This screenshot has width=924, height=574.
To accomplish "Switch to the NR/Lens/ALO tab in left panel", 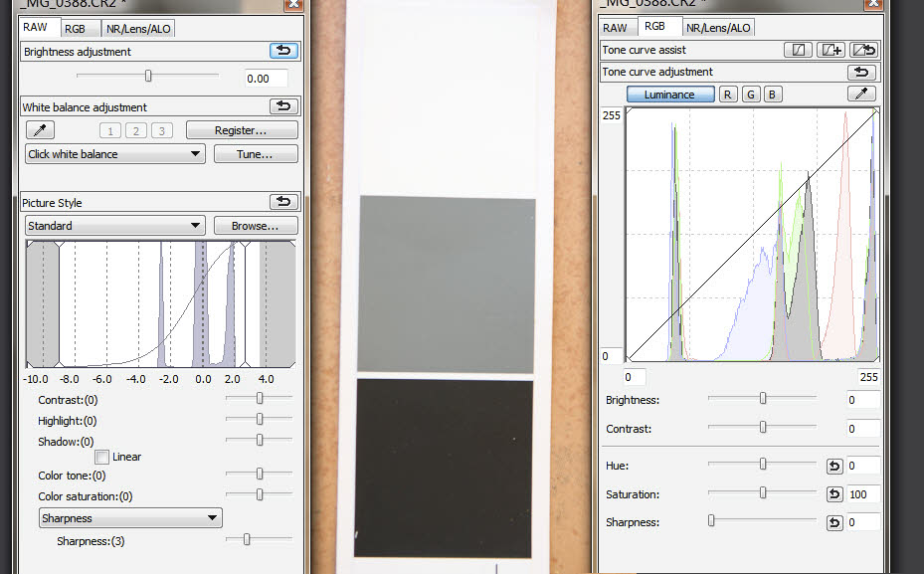I will coord(139,28).
